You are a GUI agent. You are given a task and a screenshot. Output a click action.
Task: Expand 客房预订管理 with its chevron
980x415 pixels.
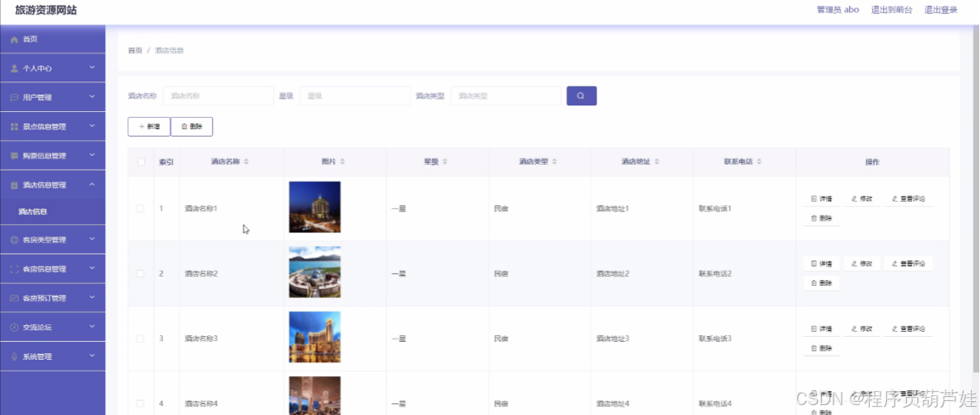(x=92, y=297)
